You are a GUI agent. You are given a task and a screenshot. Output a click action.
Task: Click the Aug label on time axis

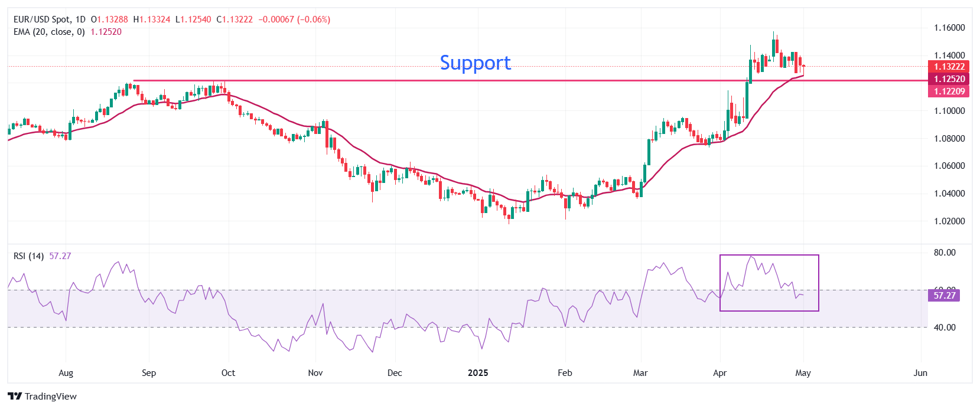[66, 373]
